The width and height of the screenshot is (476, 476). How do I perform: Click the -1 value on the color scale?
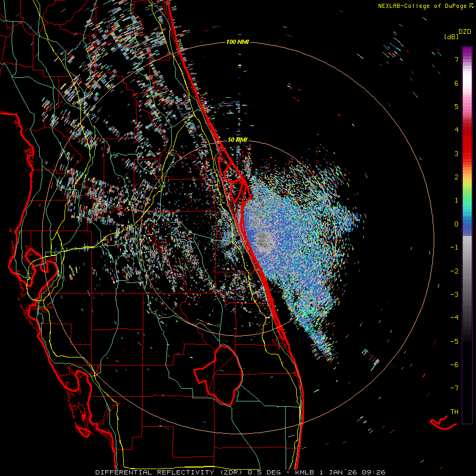[454, 248]
